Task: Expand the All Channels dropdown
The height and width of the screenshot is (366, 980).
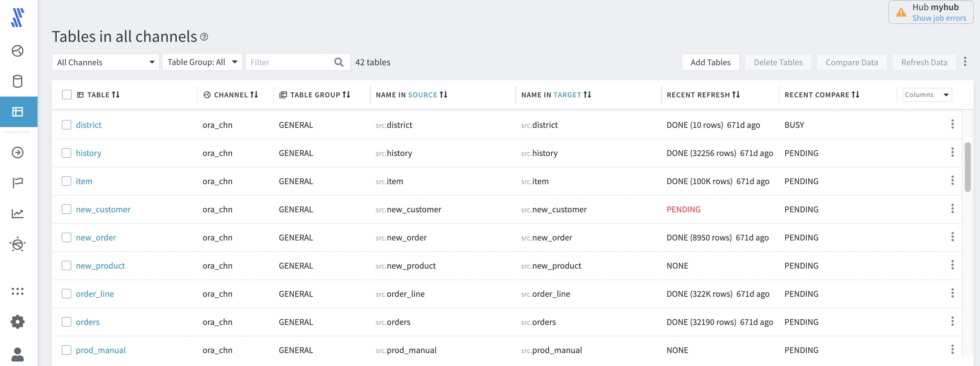Action: (x=105, y=62)
